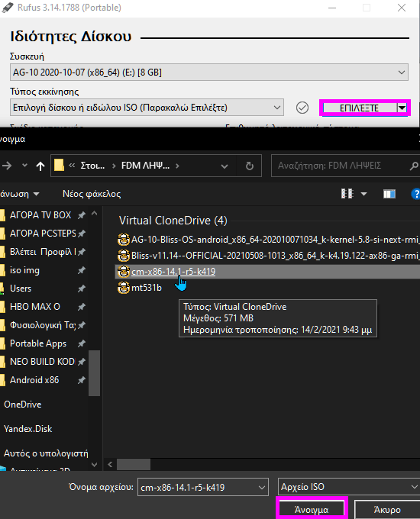Click the Άνοιγμα button
This screenshot has width=420, height=519.
(312, 510)
